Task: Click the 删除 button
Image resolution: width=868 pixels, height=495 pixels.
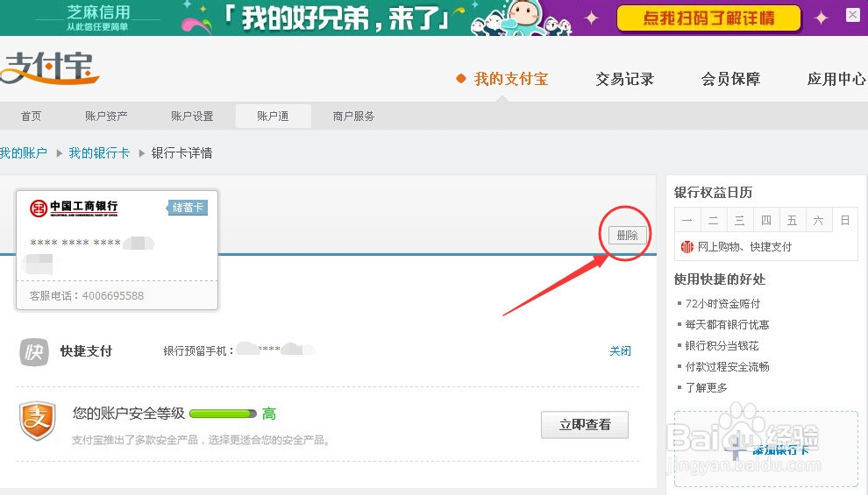Action: click(x=627, y=235)
